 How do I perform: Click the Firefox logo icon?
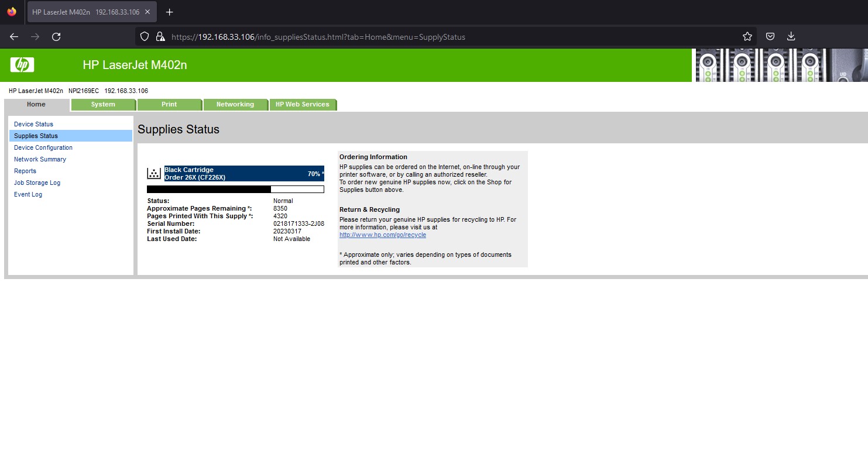[x=12, y=12]
